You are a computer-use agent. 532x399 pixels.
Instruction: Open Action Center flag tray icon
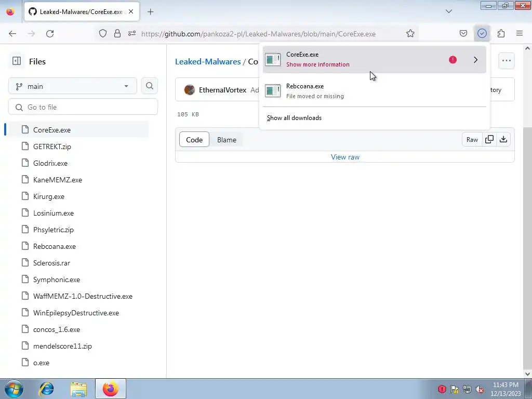pyautogui.click(x=454, y=389)
